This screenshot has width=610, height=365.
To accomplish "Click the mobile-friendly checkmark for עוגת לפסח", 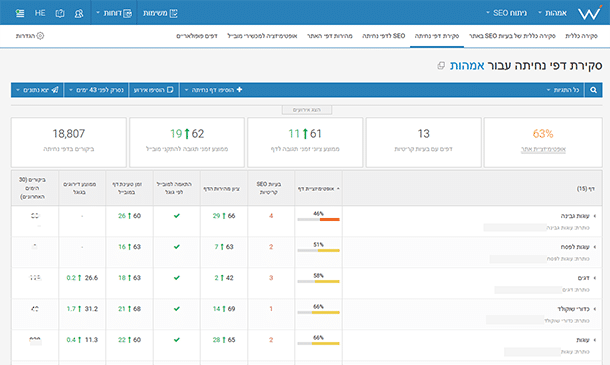I will tap(177, 247).
